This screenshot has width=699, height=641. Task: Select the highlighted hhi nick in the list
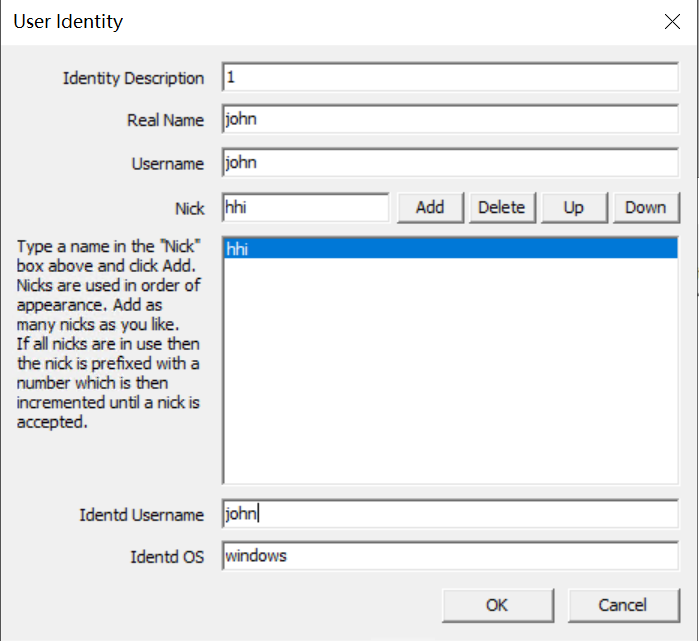(x=449, y=250)
